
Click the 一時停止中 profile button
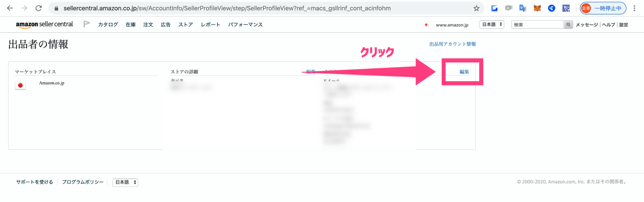[x=603, y=8]
